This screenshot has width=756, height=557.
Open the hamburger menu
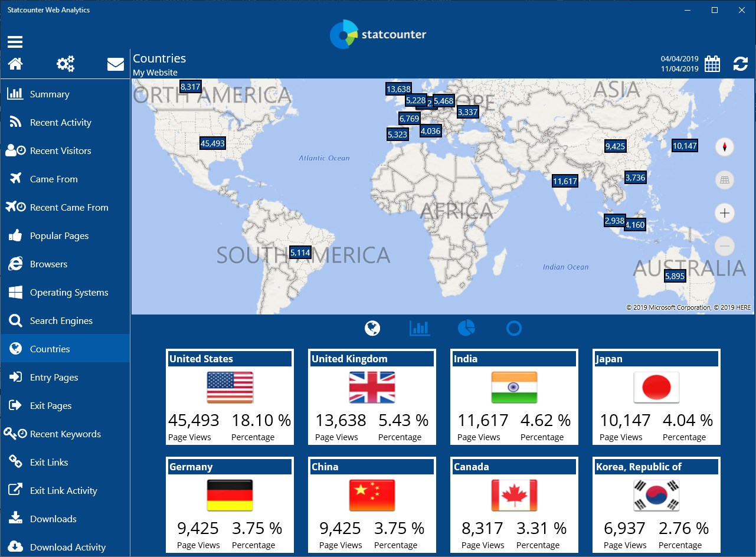coord(15,42)
